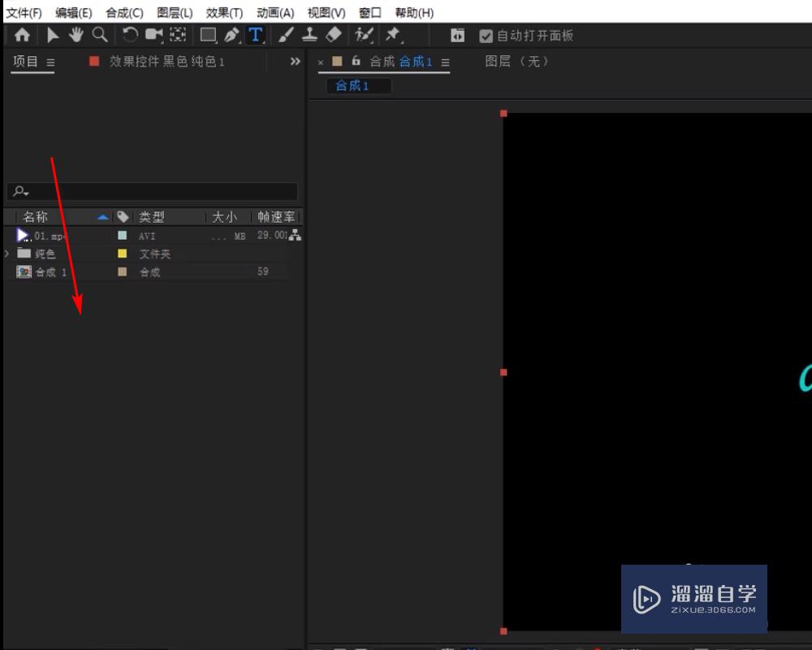The width and height of the screenshot is (812, 650).
Task: Click the middle-left layer handle in viewer
Action: (503, 372)
